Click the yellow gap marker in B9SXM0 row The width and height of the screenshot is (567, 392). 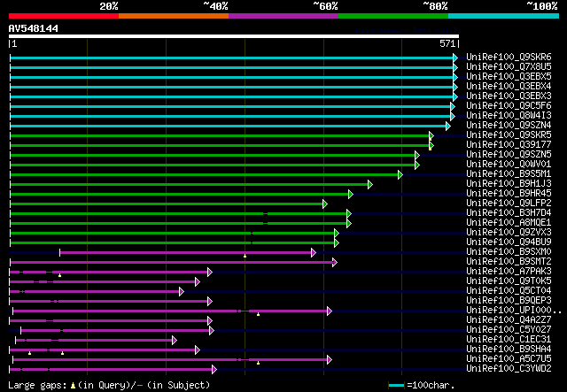click(x=245, y=256)
